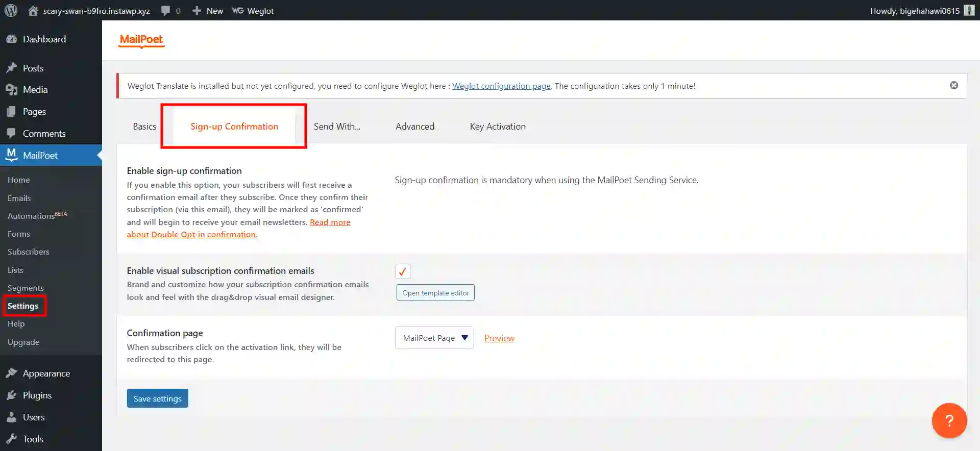Open MailPoet Emails submenu item
The image size is (980, 451).
(x=19, y=198)
